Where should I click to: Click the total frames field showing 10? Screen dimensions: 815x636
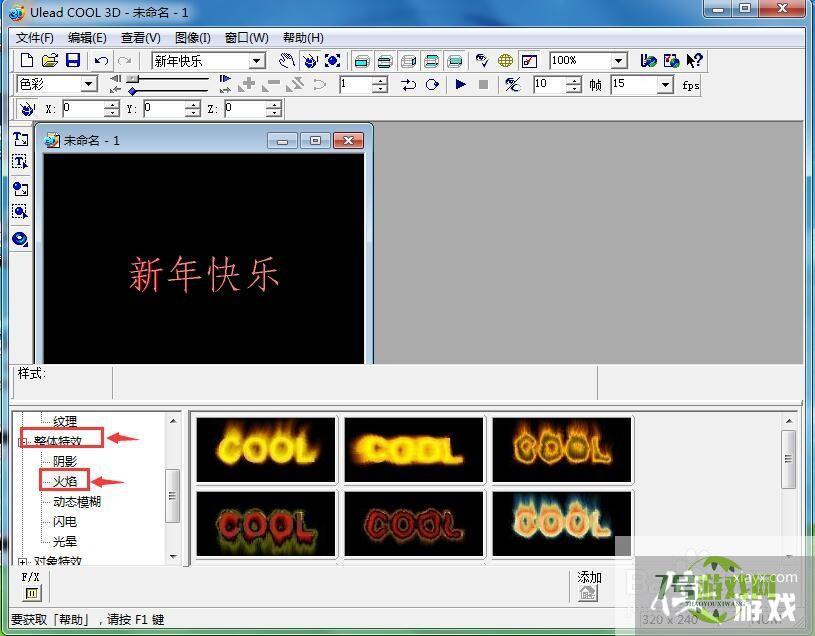(x=550, y=84)
